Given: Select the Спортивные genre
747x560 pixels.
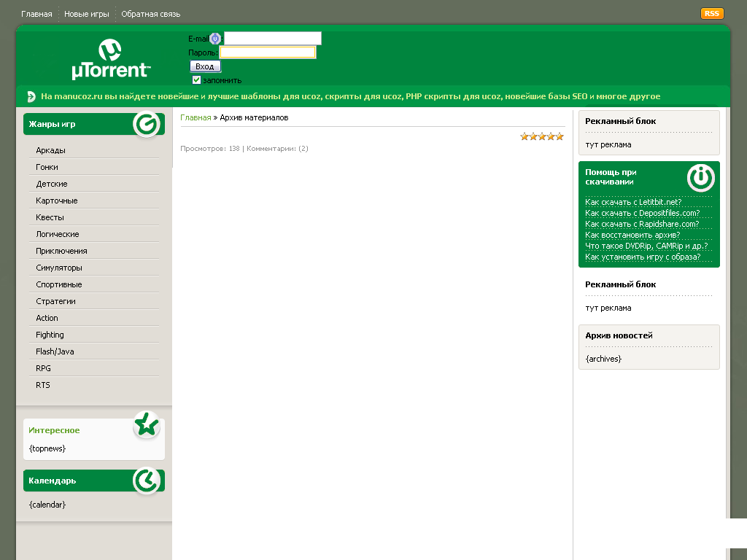Looking at the screenshot, I should [58, 284].
